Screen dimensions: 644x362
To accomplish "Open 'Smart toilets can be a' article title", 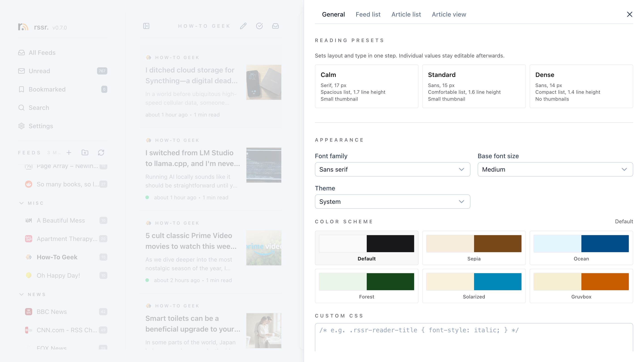I will pos(193,324).
